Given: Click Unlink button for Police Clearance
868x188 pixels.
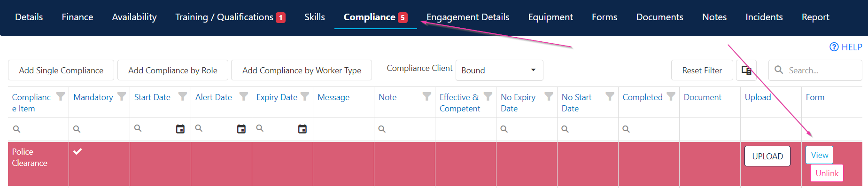Looking at the screenshot, I should click(827, 173).
